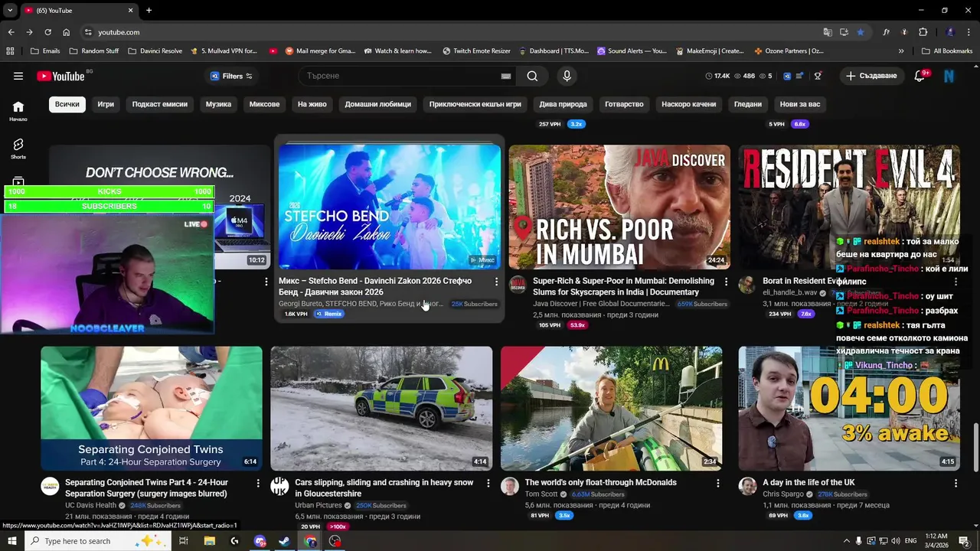Go to the YouTube logo home link
The width and height of the screenshot is (980, 551).
pyautogui.click(x=60, y=76)
